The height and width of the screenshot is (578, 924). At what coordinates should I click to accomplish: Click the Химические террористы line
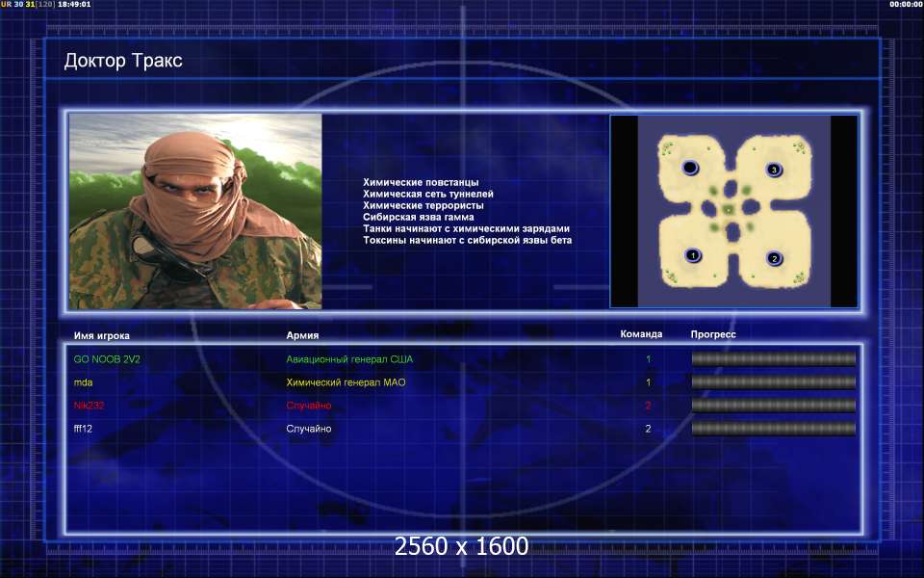[423, 205]
